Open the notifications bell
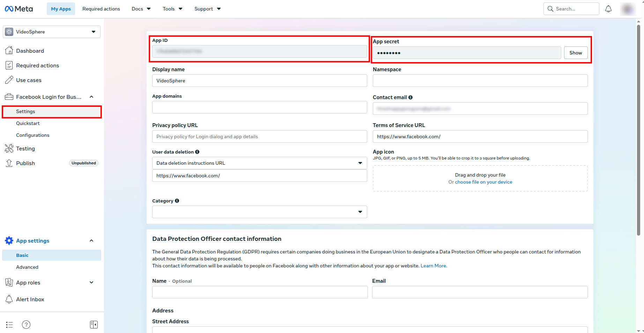This screenshot has width=644, height=333. [608, 9]
